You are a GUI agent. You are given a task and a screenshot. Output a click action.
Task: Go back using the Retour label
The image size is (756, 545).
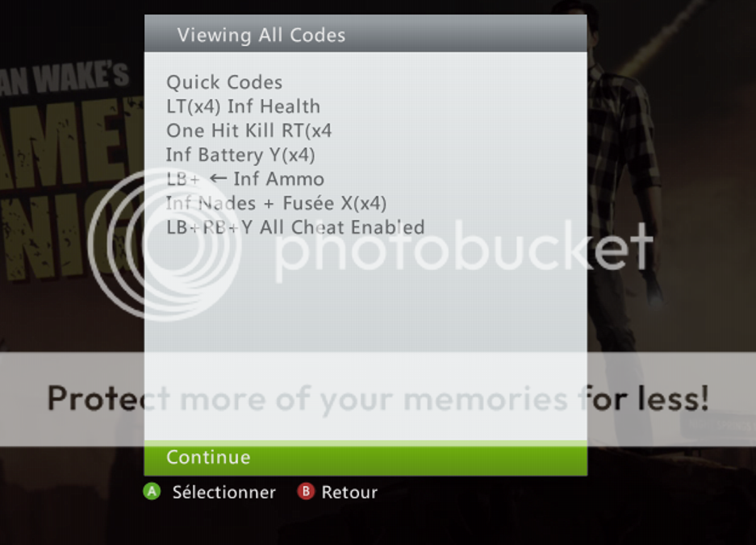pos(349,492)
